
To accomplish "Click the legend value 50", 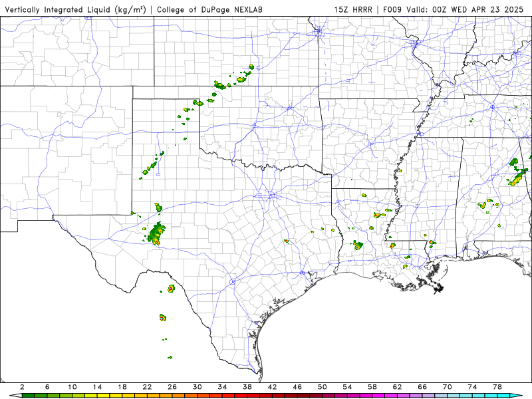I will point(323,387).
